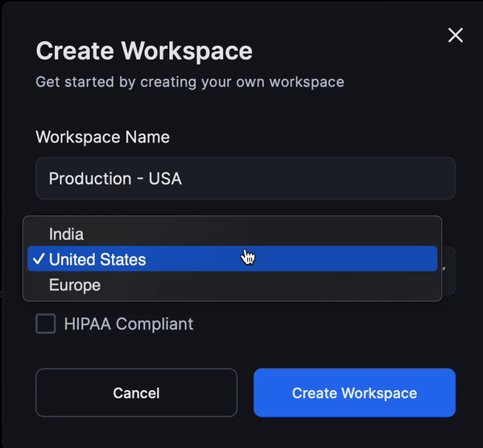Click the region select edge behind the list

449,270
